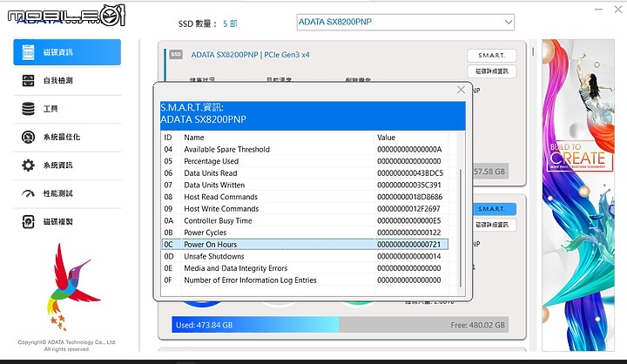Open the 磁碟複製 disk clone section
627x364 pixels.
click(67, 221)
